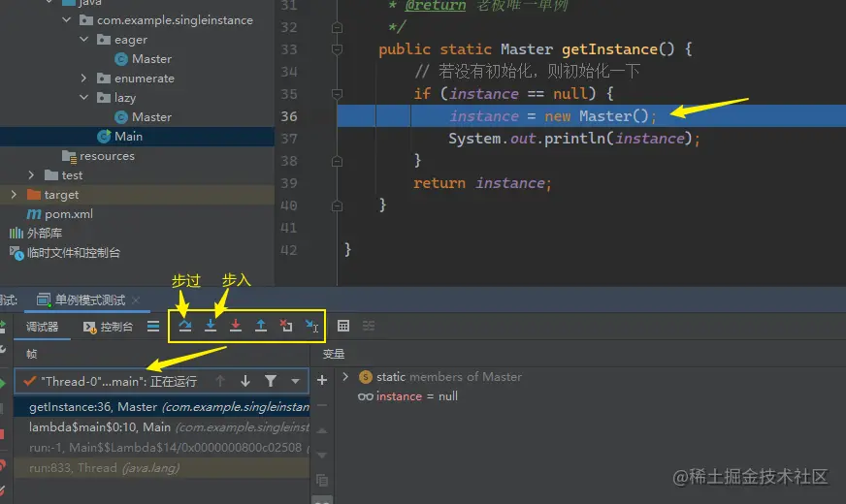The image size is (846, 504).
Task: Click the minus remove watch icon
Action: pos(322,405)
